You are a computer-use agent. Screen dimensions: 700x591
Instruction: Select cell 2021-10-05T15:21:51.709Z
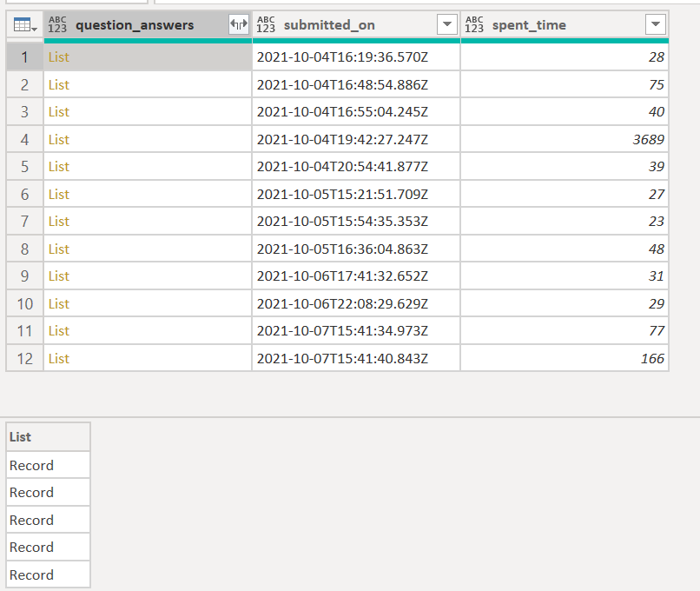tap(356, 195)
